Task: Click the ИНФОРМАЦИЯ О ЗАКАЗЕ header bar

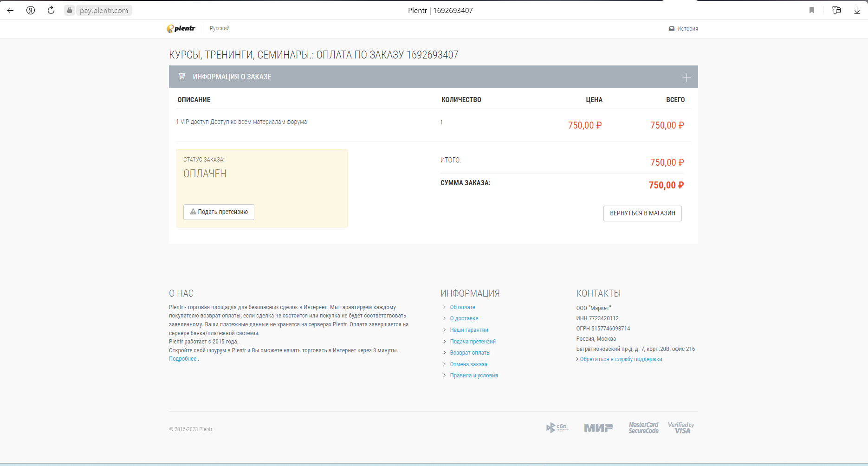Action: coord(433,77)
